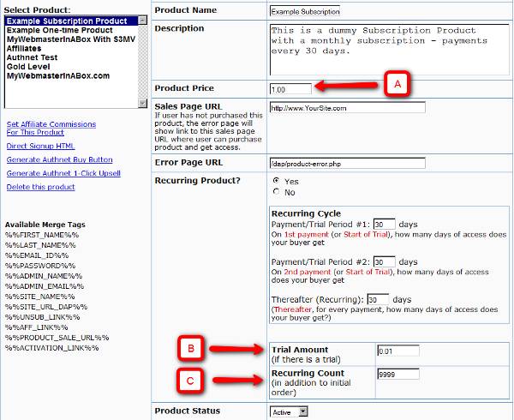This screenshot has height=420, width=514.
Task: Select the Yes recurring product radio button
Action: tap(276, 181)
